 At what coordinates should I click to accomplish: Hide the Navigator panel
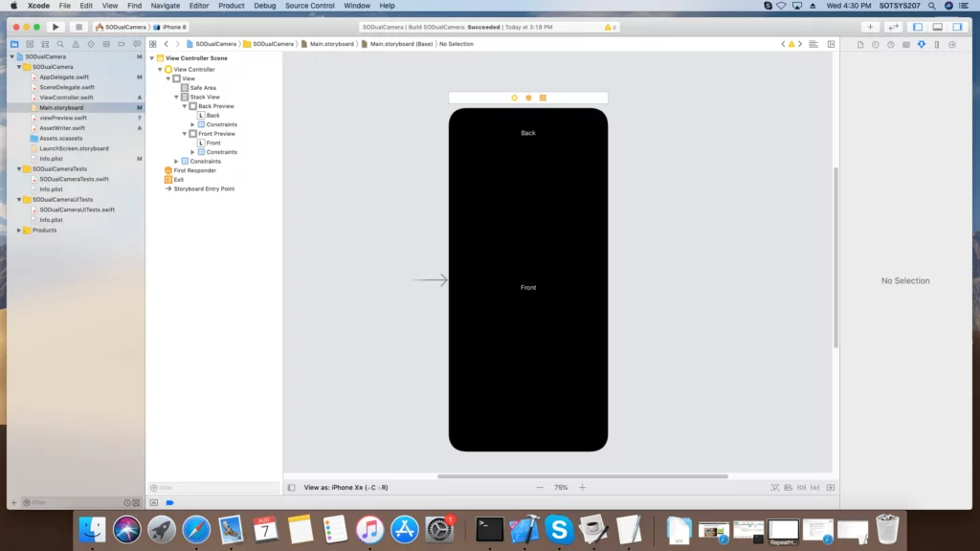tap(916, 27)
